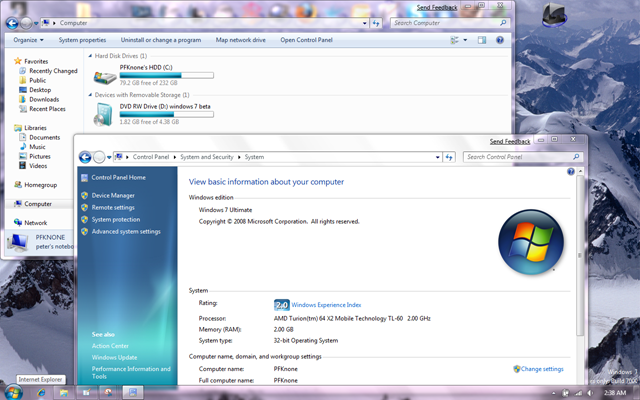This screenshot has width=640, height=400.
Task: Click Control Panel breadcrumb segment
Action: point(151,157)
